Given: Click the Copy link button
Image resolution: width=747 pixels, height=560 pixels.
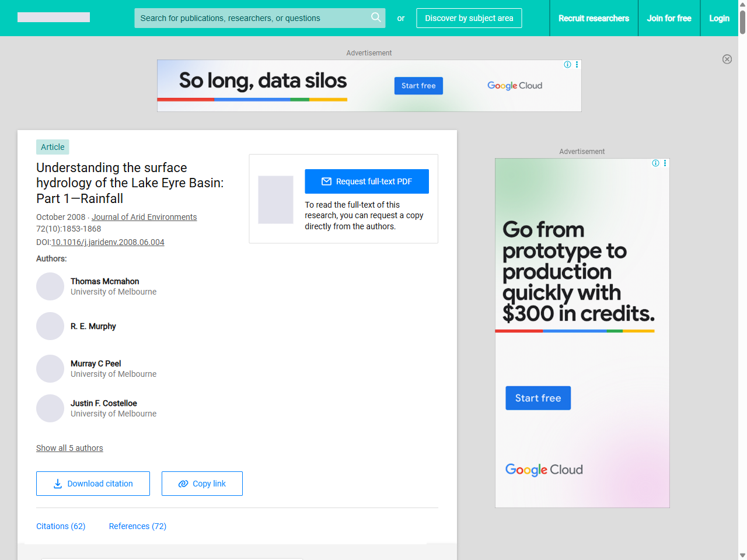Looking at the screenshot, I should (202, 484).
